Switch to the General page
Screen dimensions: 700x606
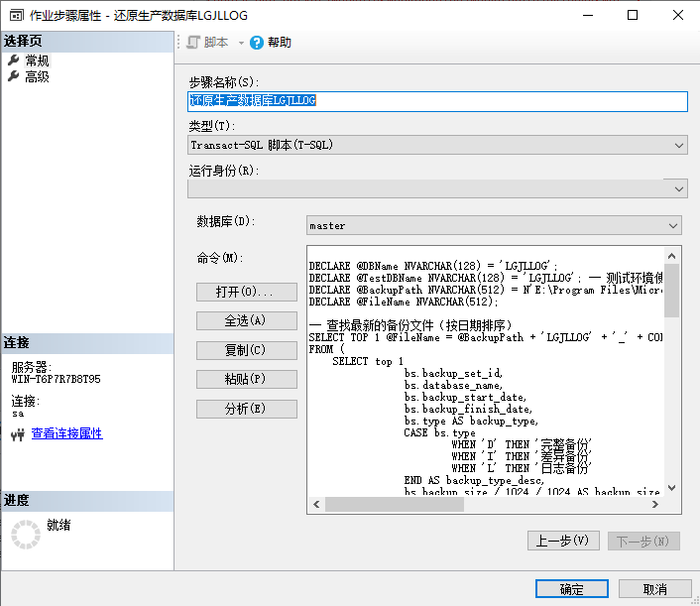click(38, 61)
